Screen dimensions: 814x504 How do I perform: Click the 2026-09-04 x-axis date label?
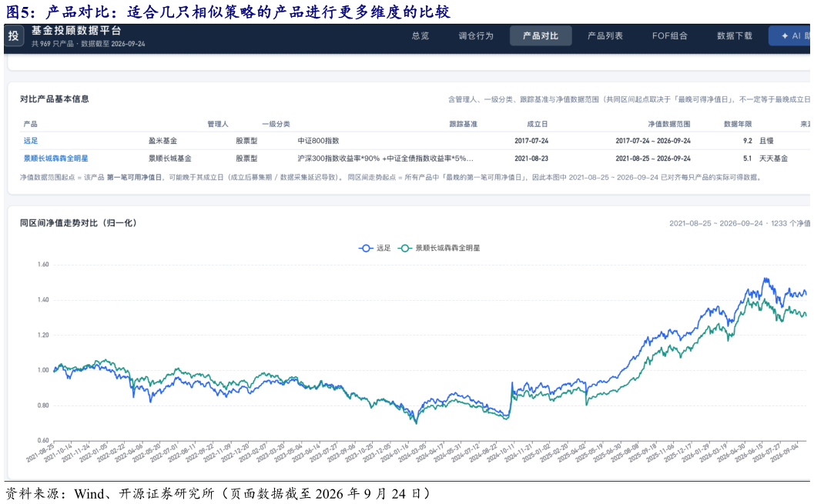click(x=785, y=452)
